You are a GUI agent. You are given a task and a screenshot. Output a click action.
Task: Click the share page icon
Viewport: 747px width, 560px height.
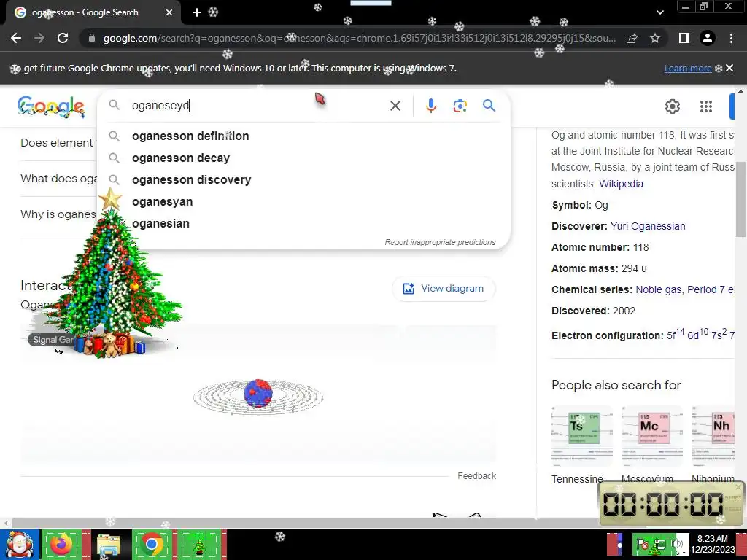tap(632, 38)
